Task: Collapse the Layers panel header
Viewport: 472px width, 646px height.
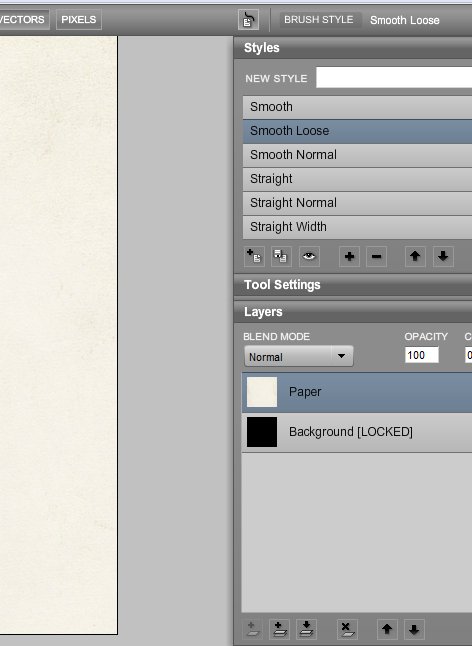Action: click(x=353, y=312)
